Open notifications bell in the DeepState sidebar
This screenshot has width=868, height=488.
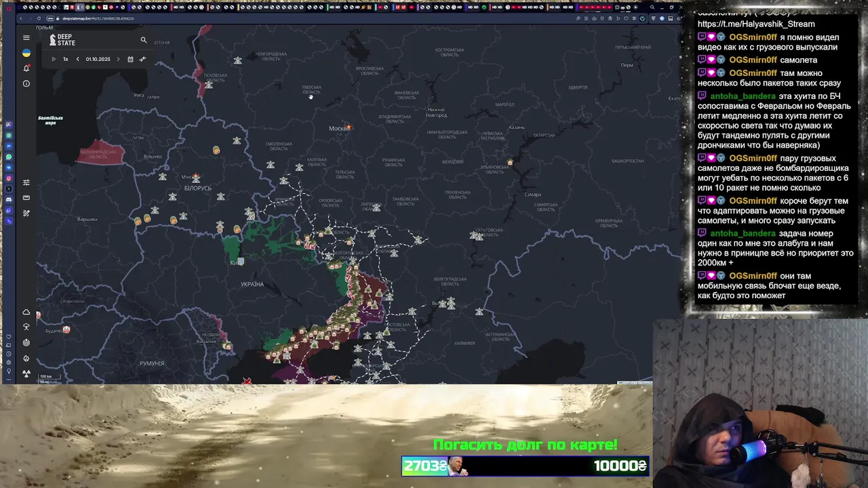click(26, 68)
